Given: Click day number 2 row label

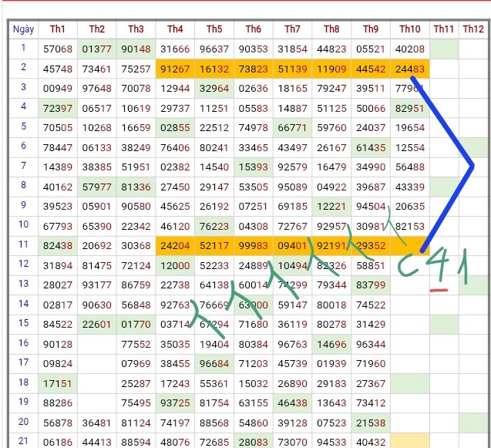Looking at the screenshot, I should coord(23,67).
